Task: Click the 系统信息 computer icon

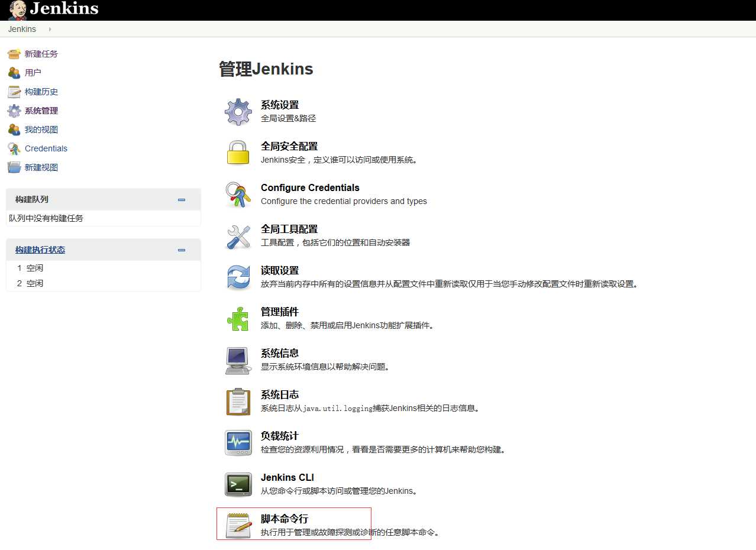Action: [x=238, y=360]
